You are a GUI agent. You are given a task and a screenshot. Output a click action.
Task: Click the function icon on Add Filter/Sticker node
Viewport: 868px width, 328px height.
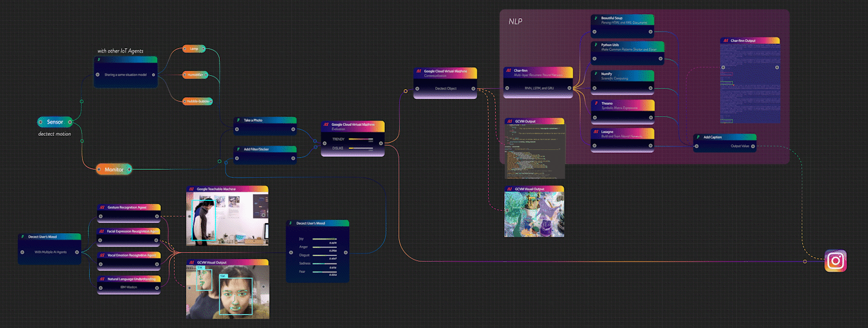pos(238,149)
